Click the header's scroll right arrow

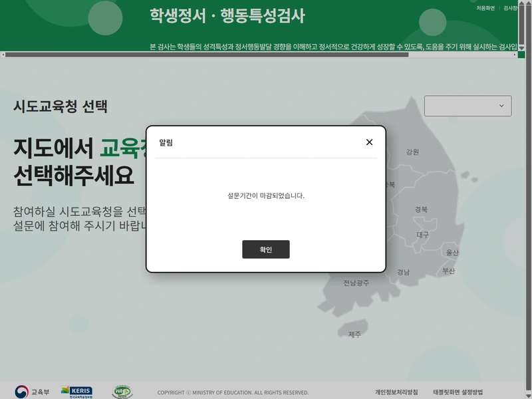[515, 55]
